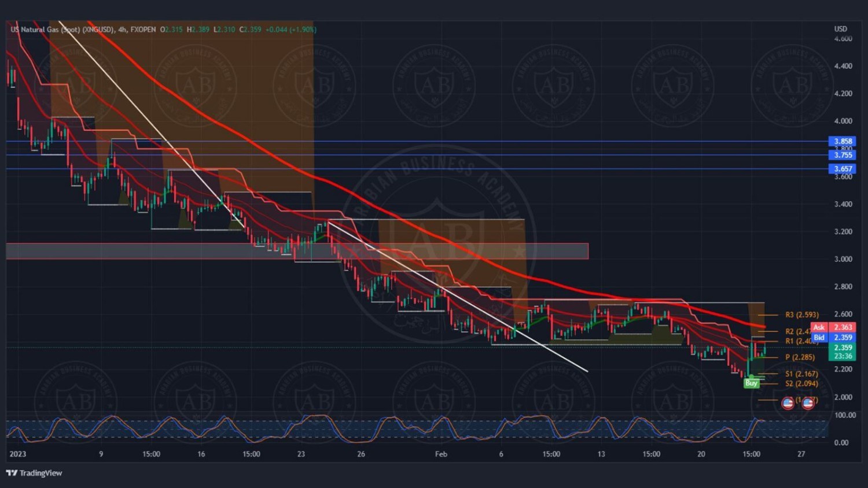Click the 4h interval in the chart legend
Screen dimensions: 868x488
(122, 29)
